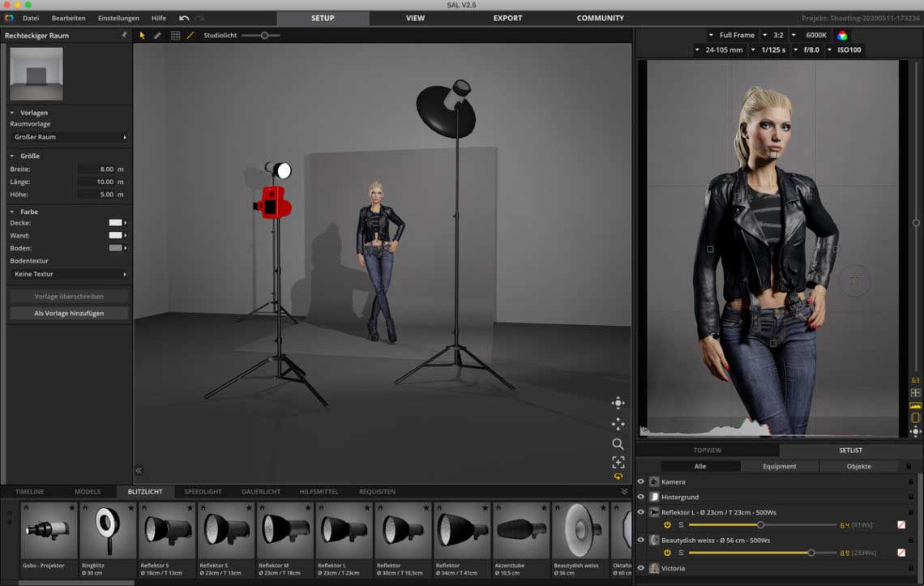Click the Studiolicht brightness slider

point(261,36)
